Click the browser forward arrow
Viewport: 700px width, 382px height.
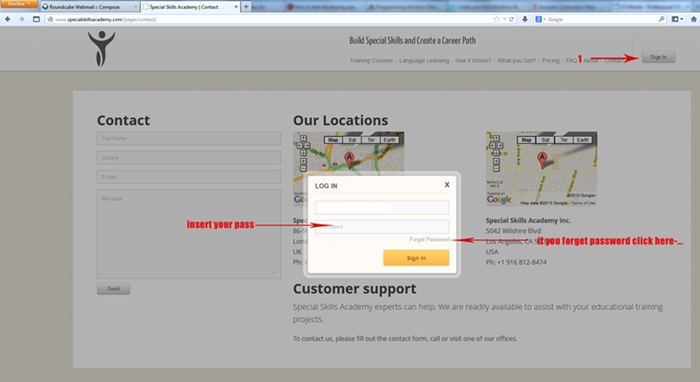tap(21, 19)
